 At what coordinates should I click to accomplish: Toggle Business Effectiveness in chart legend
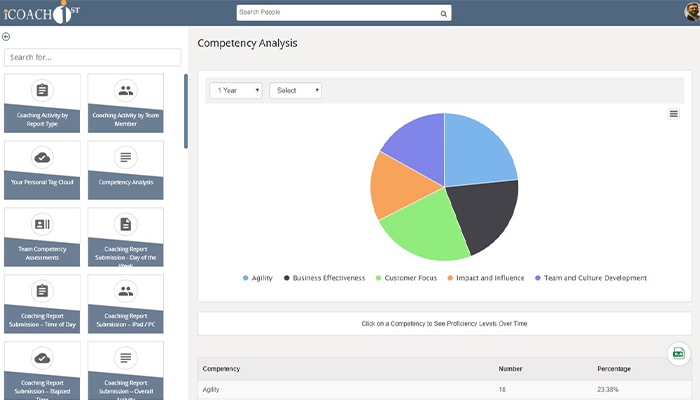323,278
